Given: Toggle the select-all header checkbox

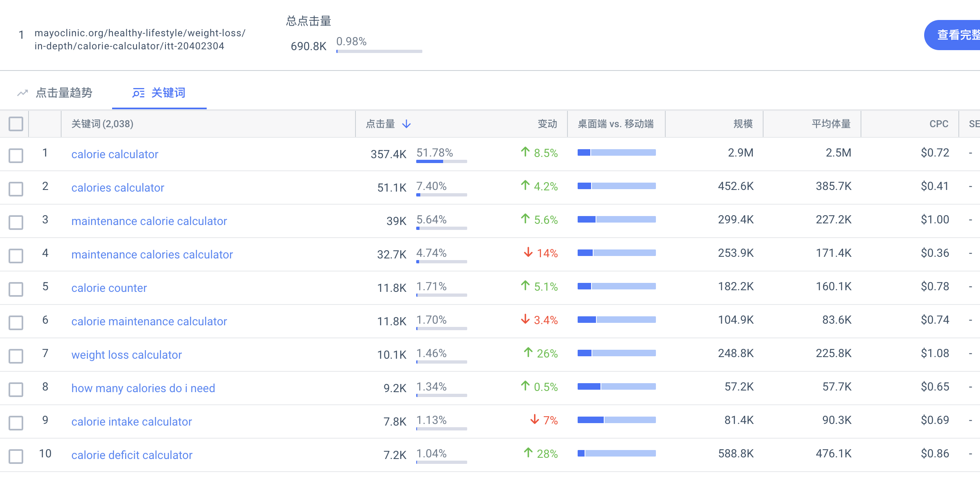Looking at the screenshot, I should coord(16,124).
